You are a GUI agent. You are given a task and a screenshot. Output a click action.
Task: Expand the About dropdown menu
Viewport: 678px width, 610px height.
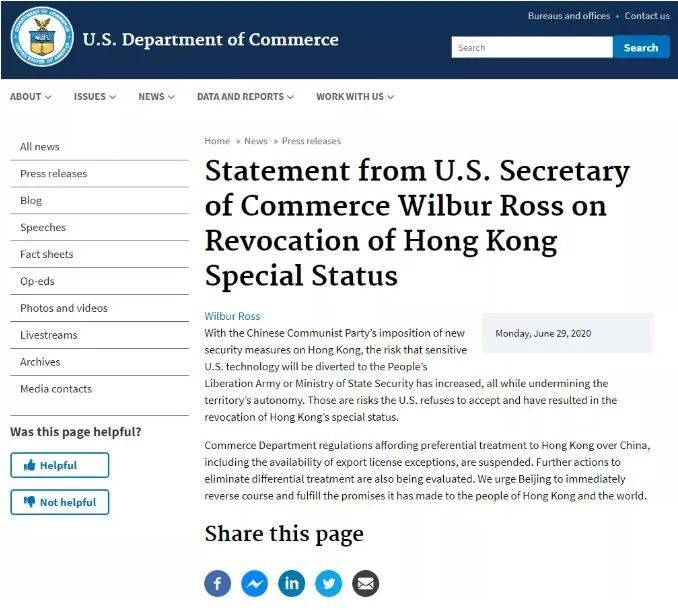[x=30, y=97]
